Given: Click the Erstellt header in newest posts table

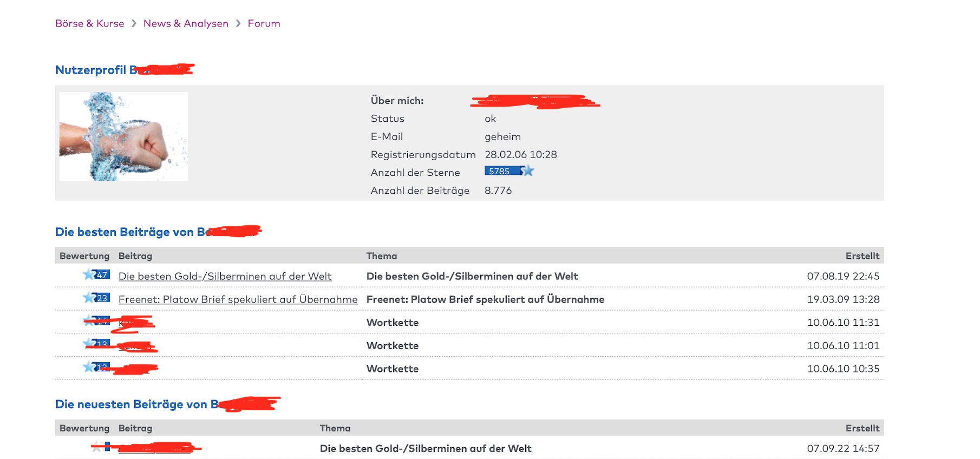Looking at the screenshot, I should [x=862, y=428].
